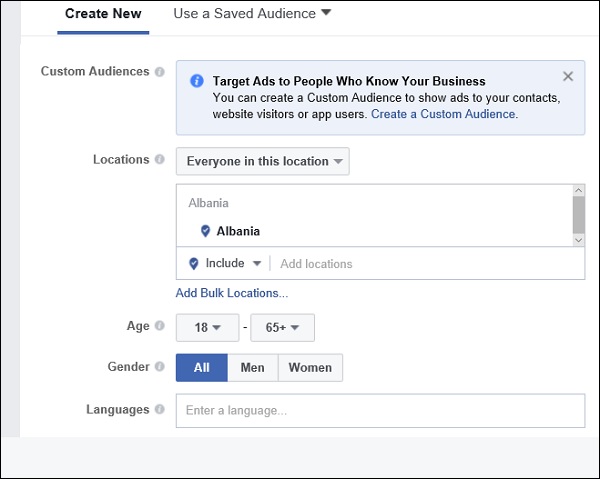Click the Enter a language input field
Screen dimensions: 600x479
pos(380,410)
